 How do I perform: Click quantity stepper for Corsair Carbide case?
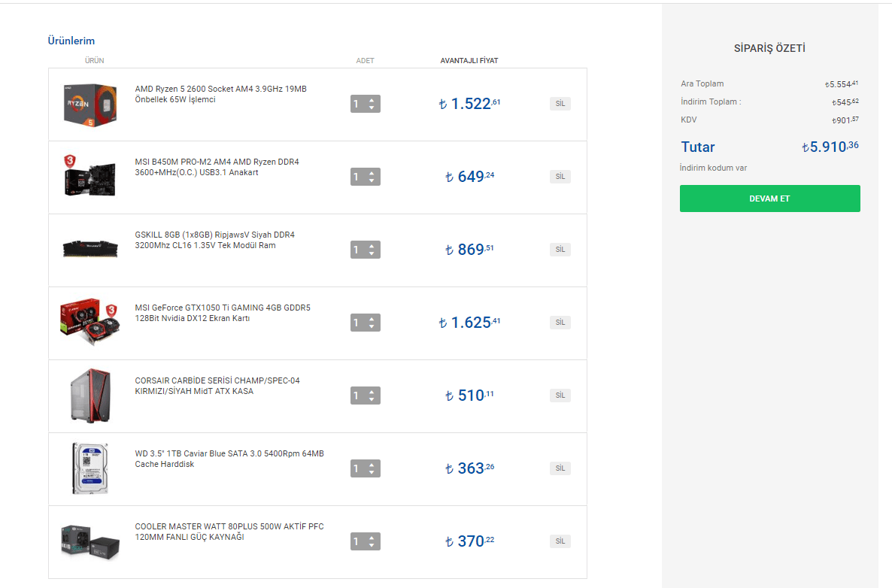[x=366, y=396]
